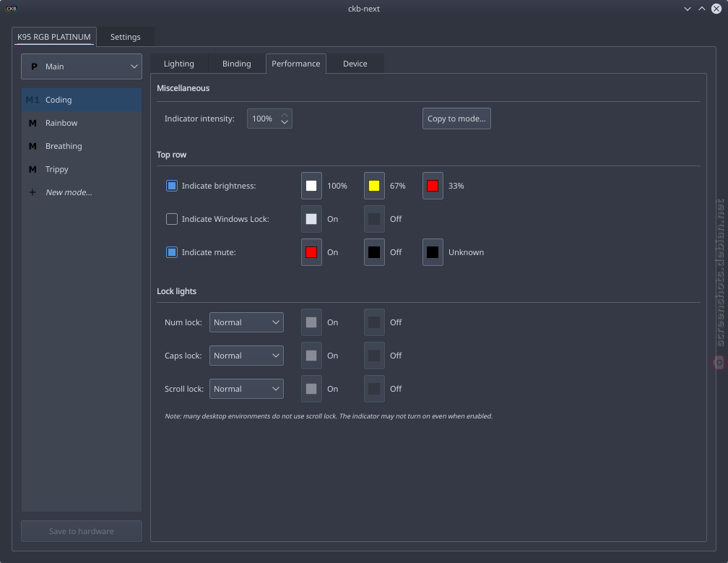Change Caps lock On color swatch
728x563 pixels.
(x=311, y=356)
